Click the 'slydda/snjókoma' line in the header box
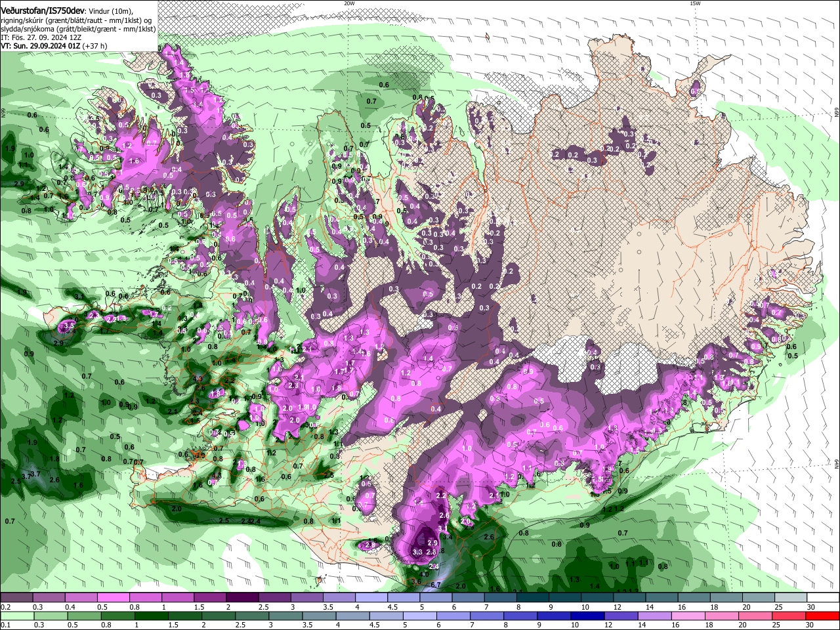 pos(78,29)
